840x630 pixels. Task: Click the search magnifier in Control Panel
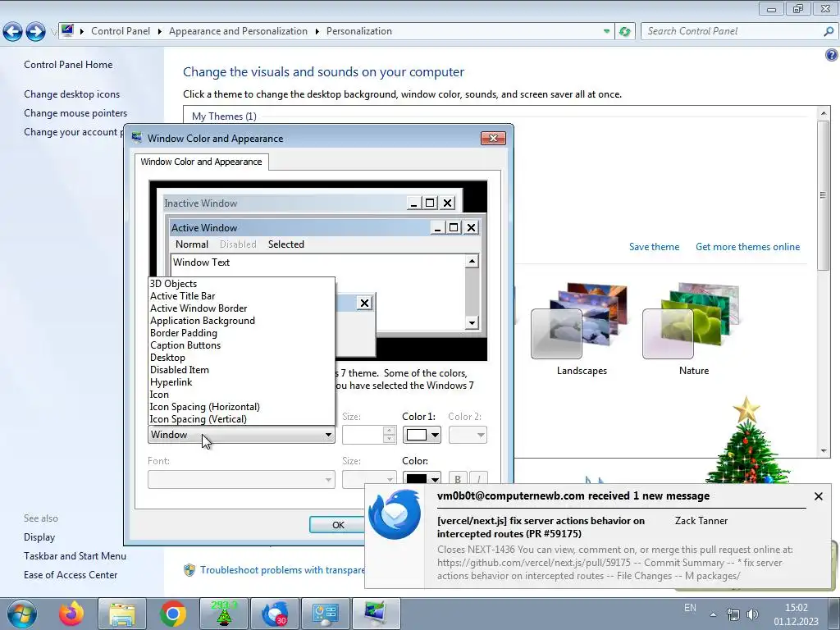829,32
